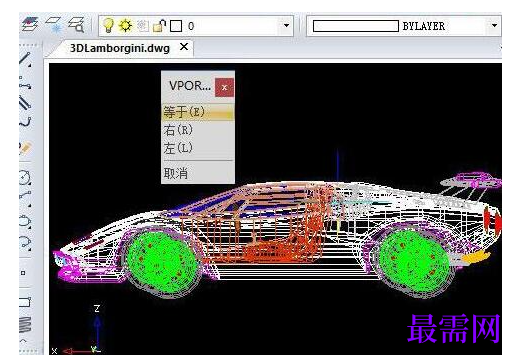This screenshot has width=519, height=360.
Task: Switch to the 3DLamborgini.dwg tab
Action: (120, 48)
